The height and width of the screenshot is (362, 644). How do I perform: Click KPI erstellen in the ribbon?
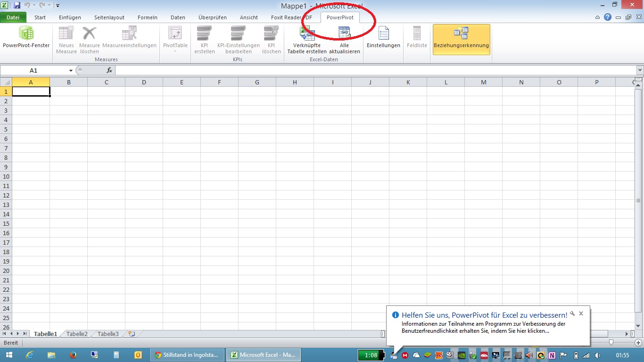[204, 41]
